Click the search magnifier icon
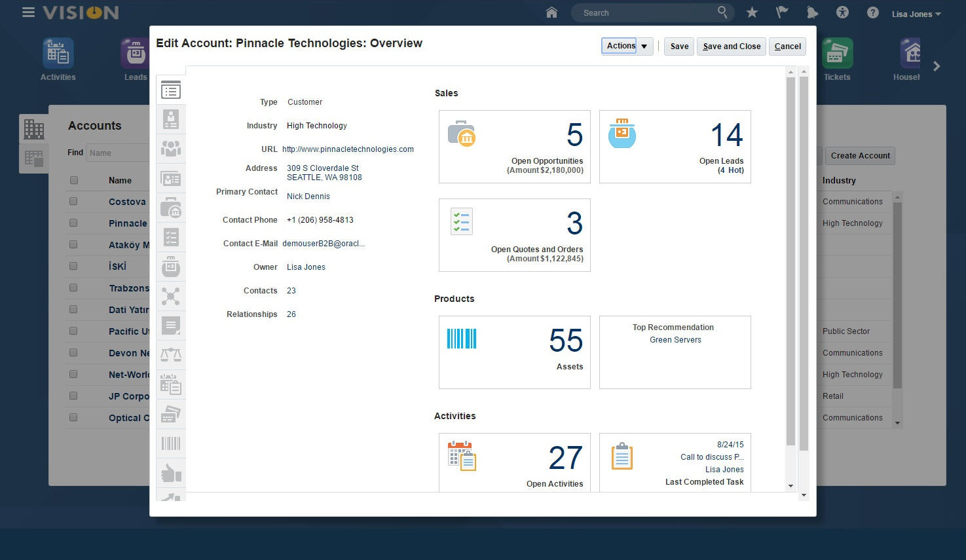Viewport: 966px width, 560px height. [722, 12]
